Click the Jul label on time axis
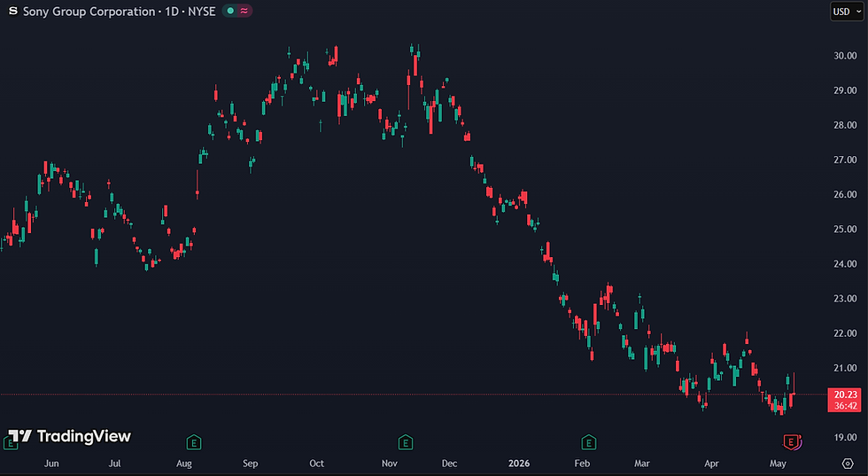 pos(114,464)
